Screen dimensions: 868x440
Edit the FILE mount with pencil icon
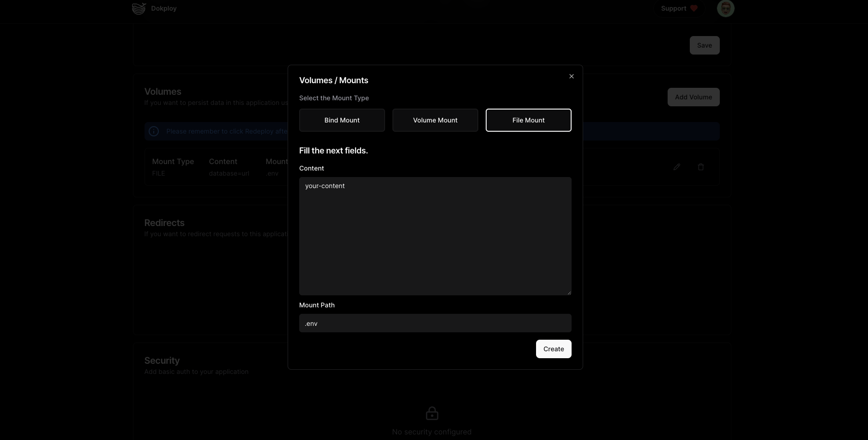coord(677,167)
